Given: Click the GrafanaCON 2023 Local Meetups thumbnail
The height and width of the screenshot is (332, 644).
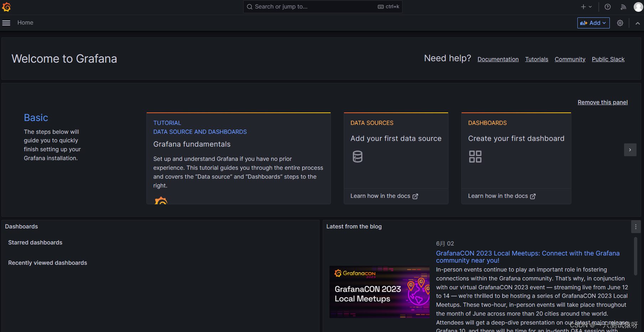Looking at the screenshot, I should coord(379,292).
